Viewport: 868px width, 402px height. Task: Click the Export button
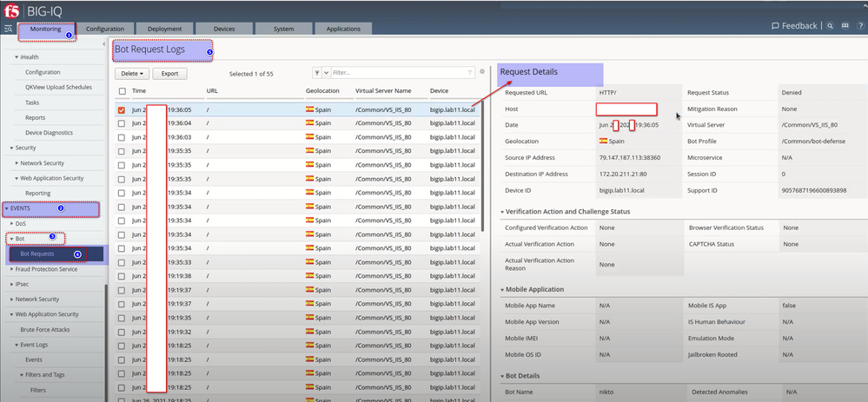pos(169,74)
